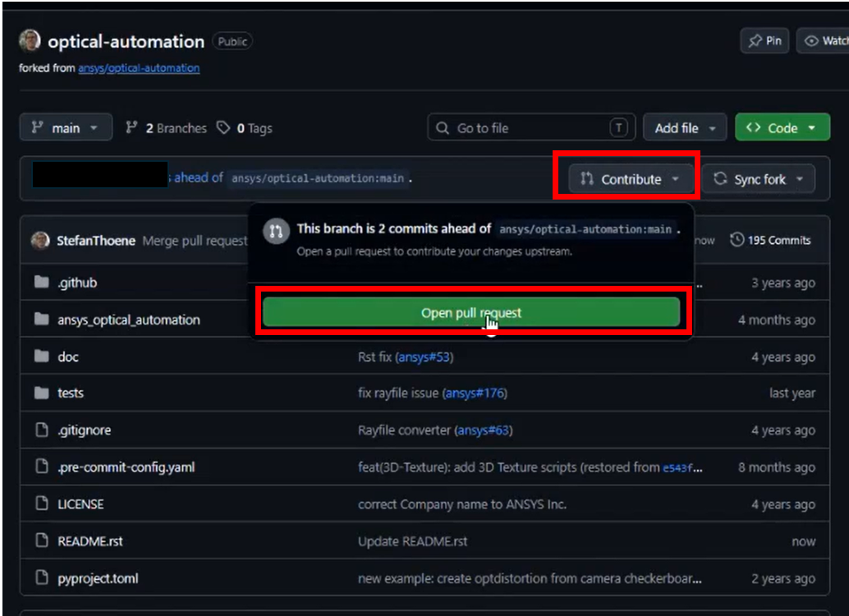
Task: Focus the Go to file search field
Action: coord(531,128)
